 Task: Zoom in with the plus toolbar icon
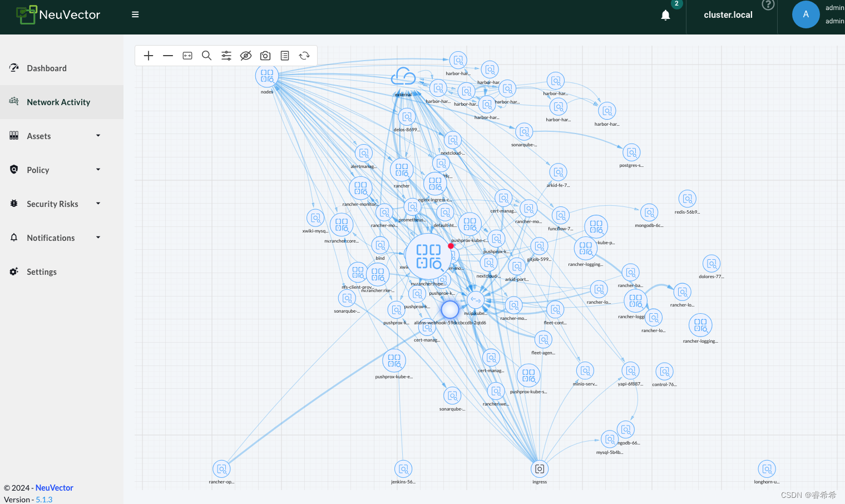point(149,56)
